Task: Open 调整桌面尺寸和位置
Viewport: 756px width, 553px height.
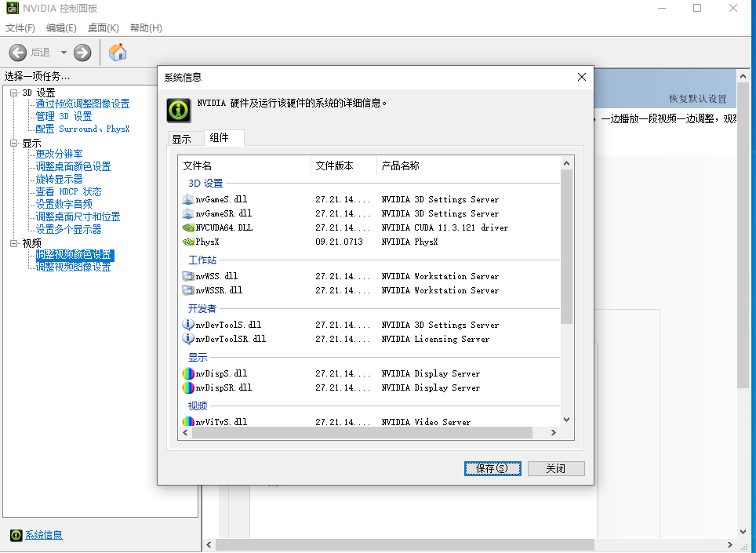Action: click(78, 216)
